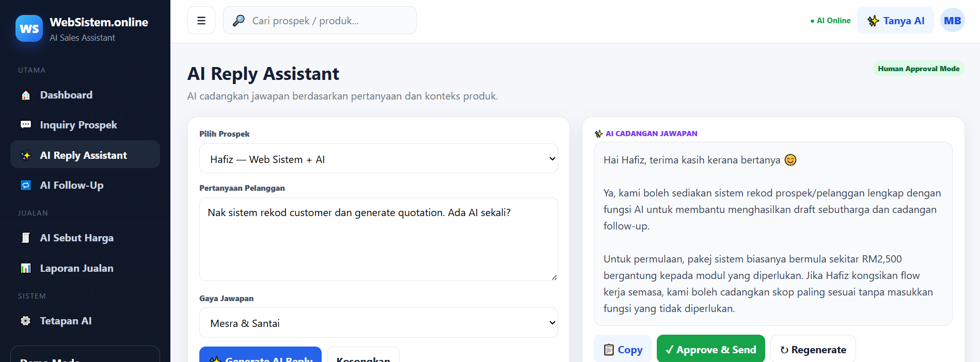This screenshot has height=362, width=980.
Task: Click the AI Reply Assistant page heading
Action: point(263,74)
